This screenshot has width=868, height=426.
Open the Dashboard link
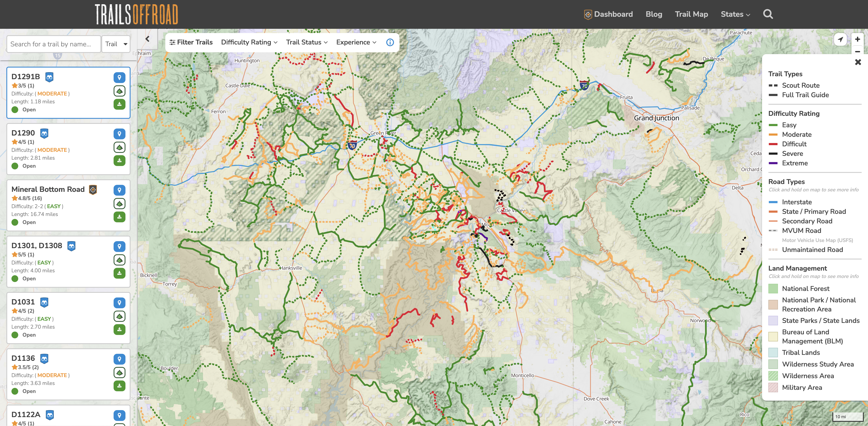point(608,14)
